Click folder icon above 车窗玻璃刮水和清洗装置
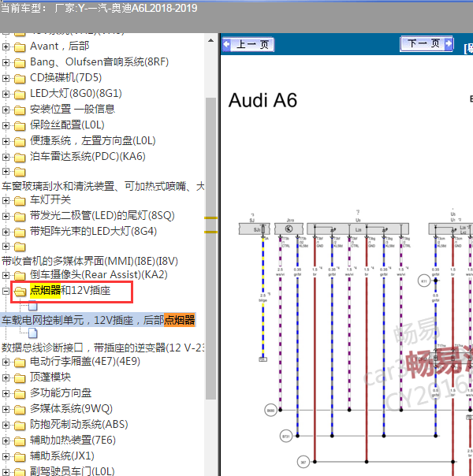 (20, 172)
